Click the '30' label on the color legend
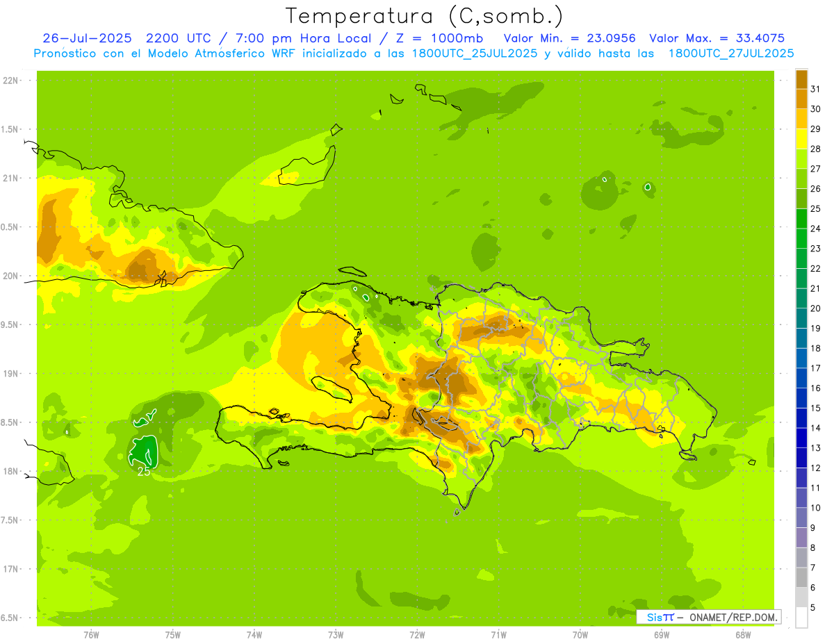 pos(815,109)
